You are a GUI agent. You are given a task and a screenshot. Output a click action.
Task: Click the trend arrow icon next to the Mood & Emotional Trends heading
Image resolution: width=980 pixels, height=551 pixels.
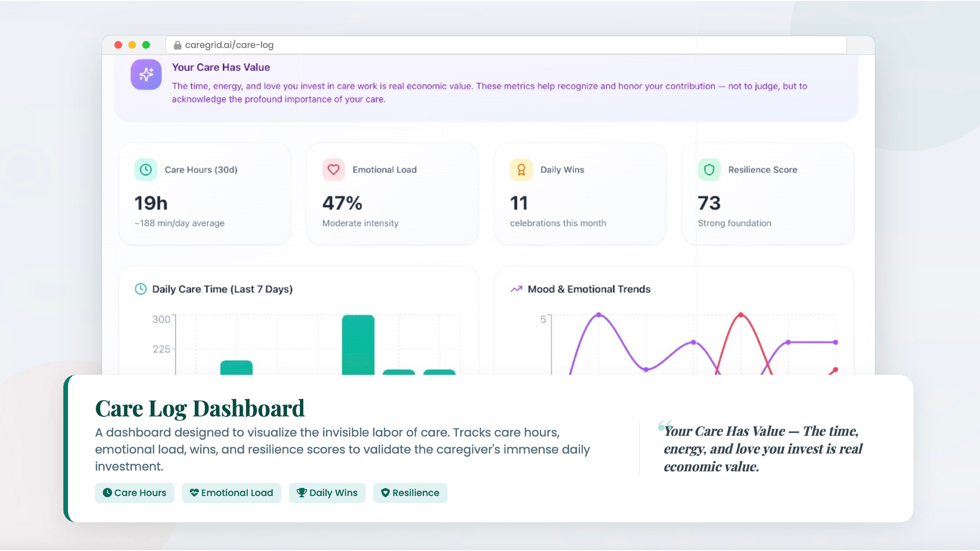click(516, 289)
